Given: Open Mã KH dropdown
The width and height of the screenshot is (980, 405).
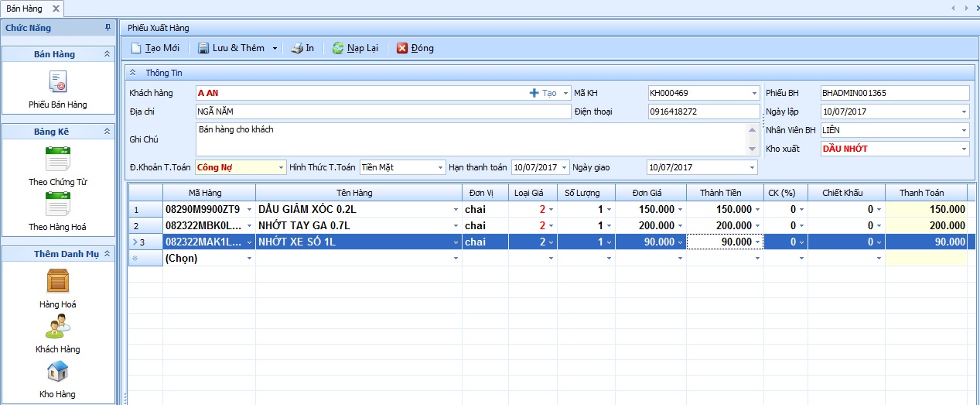Looking at the screenshot, I should tap(754, 93).
